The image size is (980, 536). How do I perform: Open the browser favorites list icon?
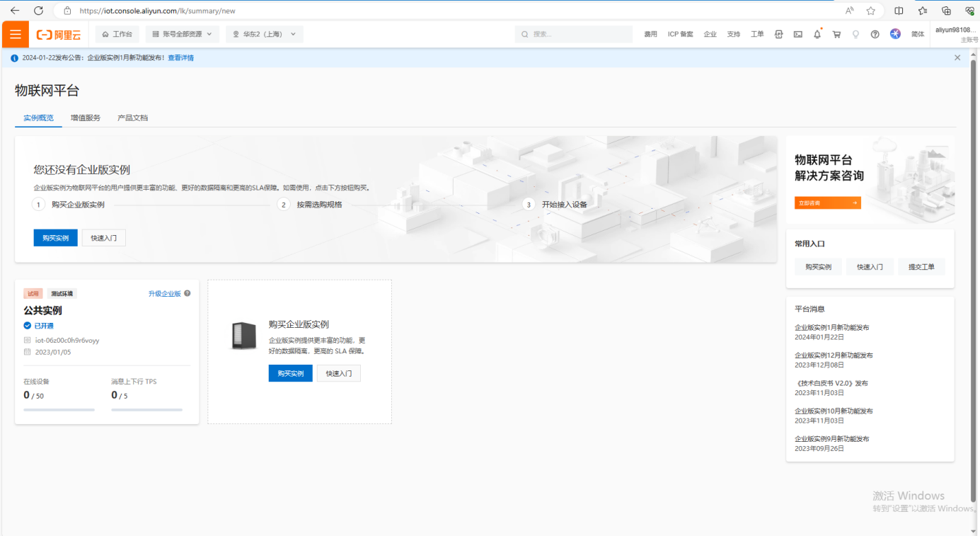(x=923, y=11)
